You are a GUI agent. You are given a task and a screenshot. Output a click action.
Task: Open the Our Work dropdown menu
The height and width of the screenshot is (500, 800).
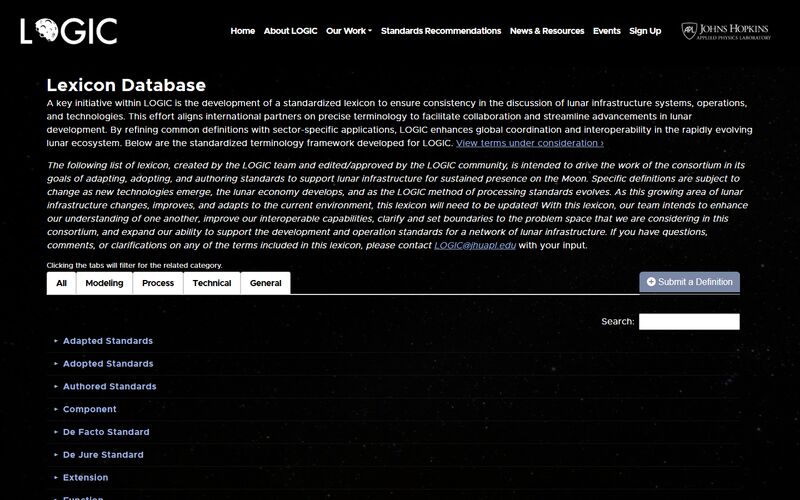pyautogui.click(x=349, y=31)
